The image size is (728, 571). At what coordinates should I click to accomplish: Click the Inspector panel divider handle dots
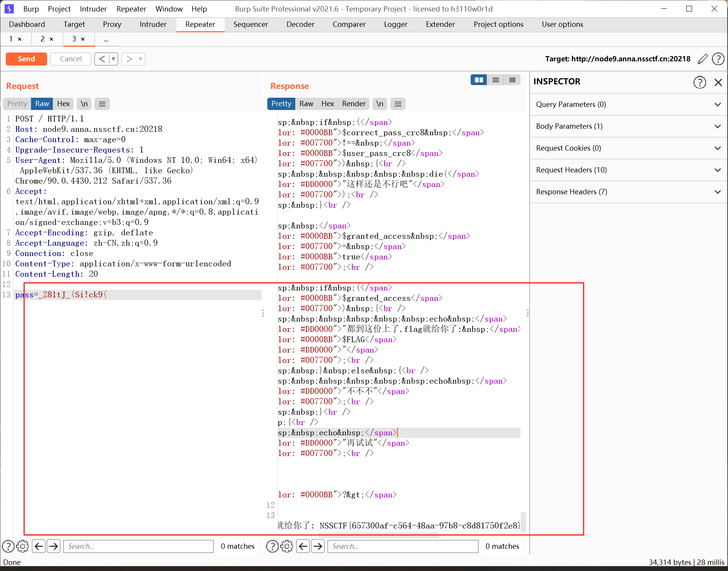coord(528,313)
